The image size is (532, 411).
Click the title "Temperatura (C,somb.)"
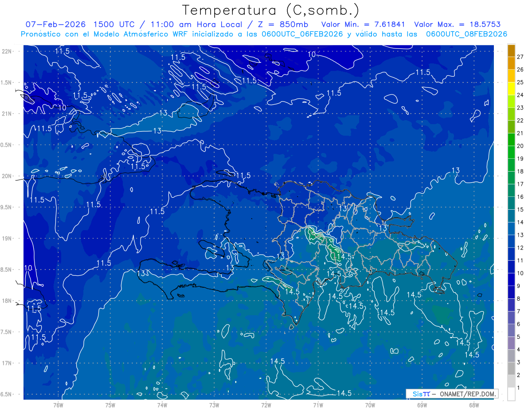[x=271, y=10]
